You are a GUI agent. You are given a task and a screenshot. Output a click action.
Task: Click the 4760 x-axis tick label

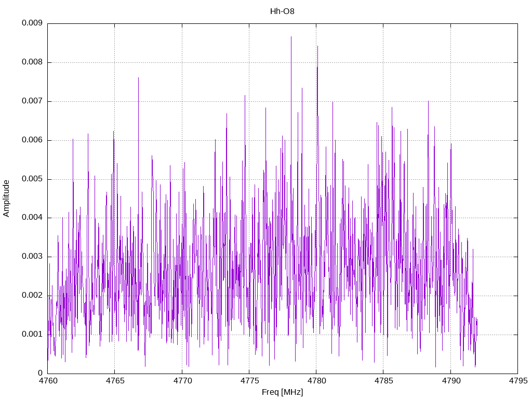coord(48,381)
